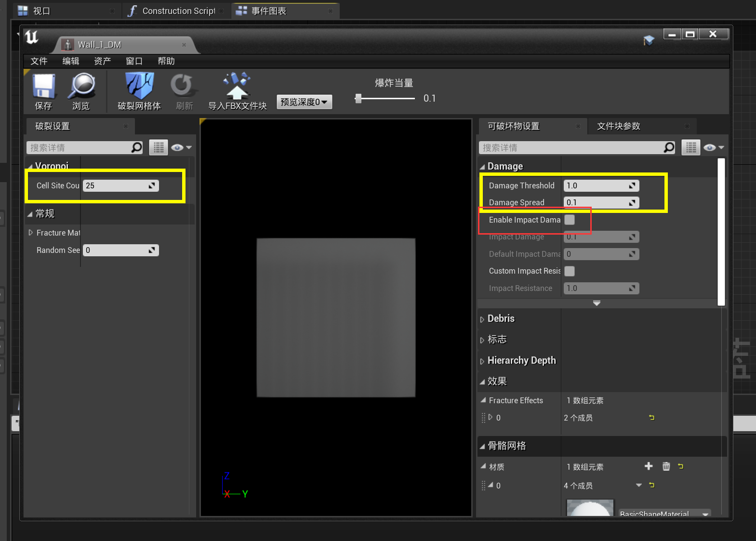Enable Impact Damage checkbox

point(570,220)
